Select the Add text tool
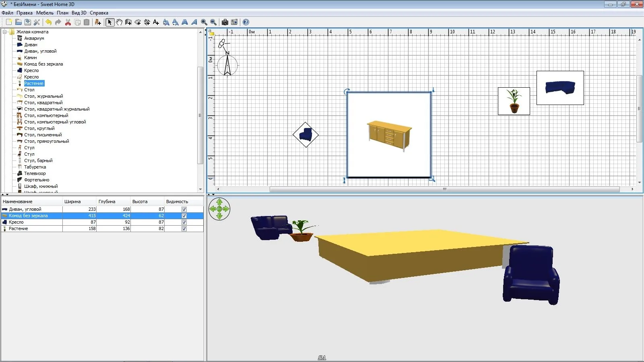 tap(156, 22)
